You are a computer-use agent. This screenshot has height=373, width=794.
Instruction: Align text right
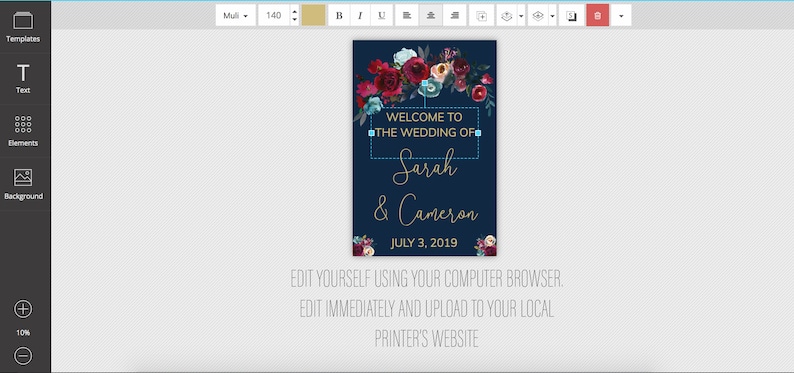[455, 16]
